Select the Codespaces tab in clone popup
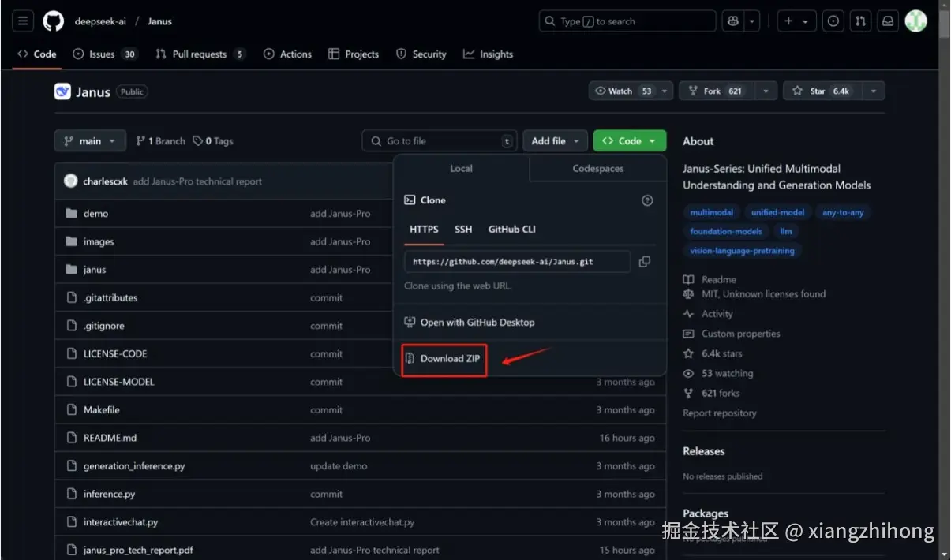This screenshot has height=560, width=951. [x=597, y=169]
